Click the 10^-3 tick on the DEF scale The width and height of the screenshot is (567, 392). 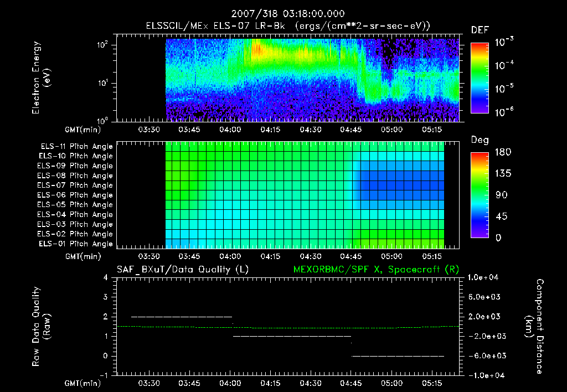pos(504,42)
